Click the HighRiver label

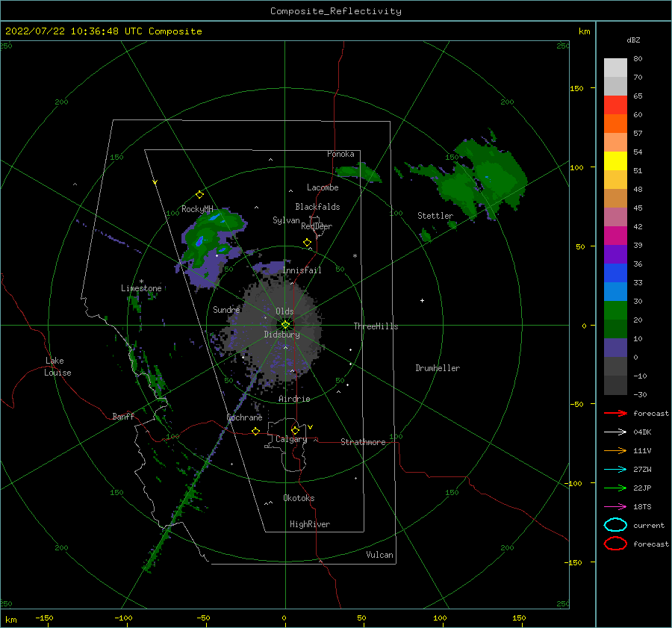(x=310, y=524)
